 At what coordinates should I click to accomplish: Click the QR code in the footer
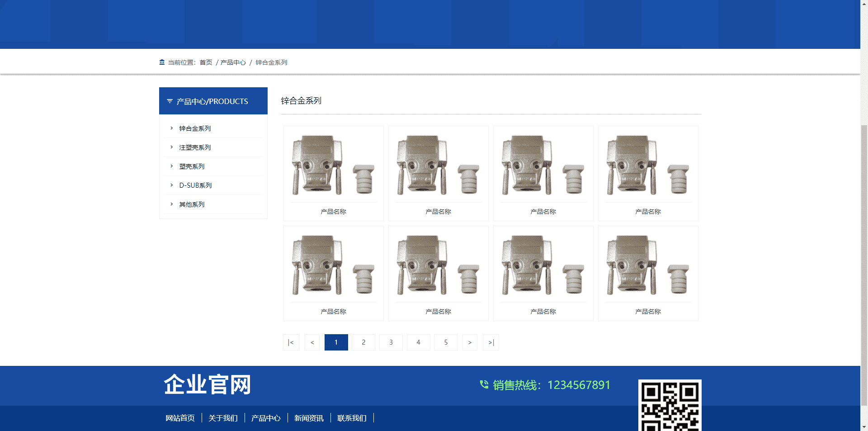coord(670,405)
